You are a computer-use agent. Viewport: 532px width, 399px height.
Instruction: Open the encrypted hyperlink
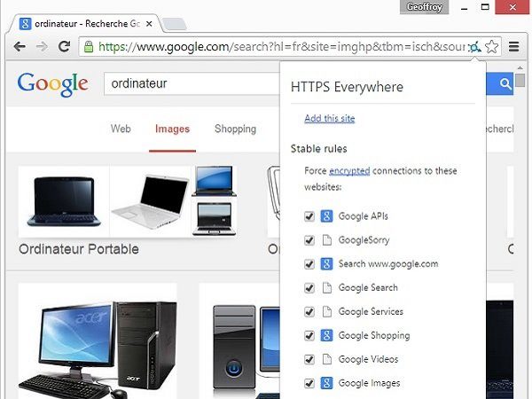point(349,170)
